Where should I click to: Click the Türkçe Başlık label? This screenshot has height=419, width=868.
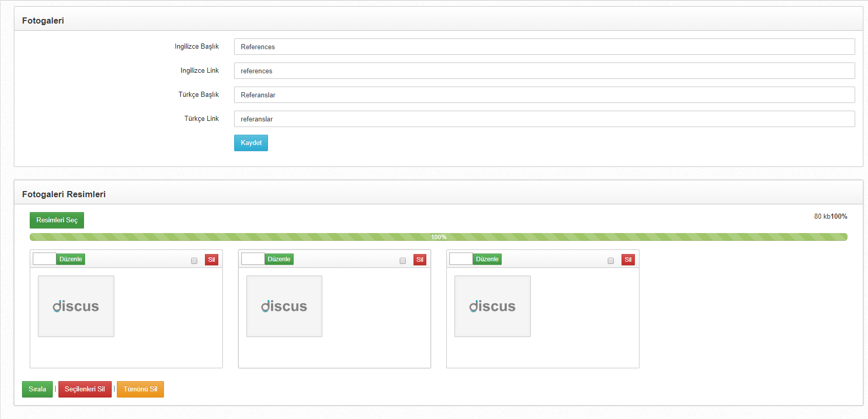coord(199,95)
